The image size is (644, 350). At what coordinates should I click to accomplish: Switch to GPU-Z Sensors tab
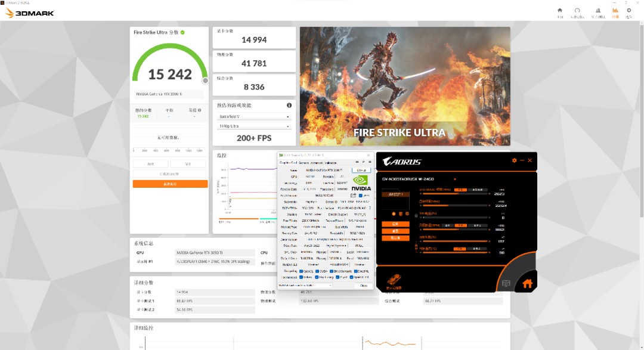304,163
